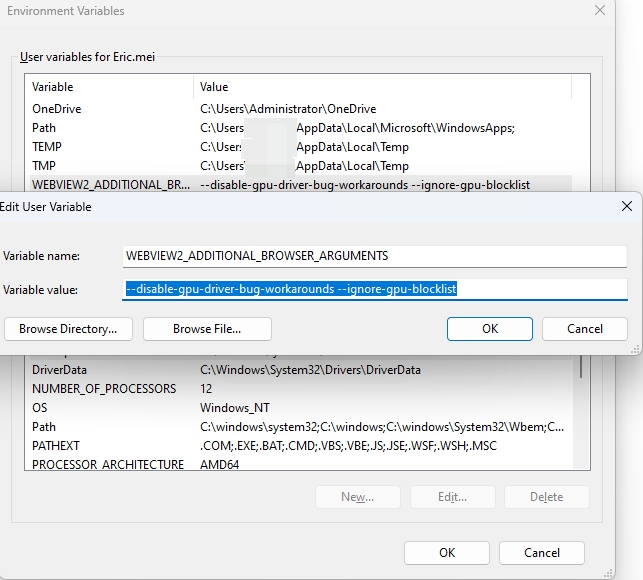643x580 pixels.
Task: Select the OneDrive user variable row
Action: pos(301,109)
